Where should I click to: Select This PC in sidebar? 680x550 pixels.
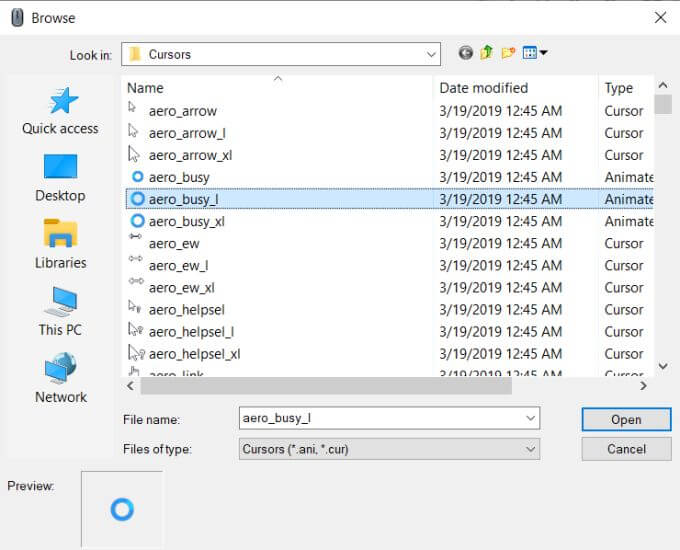60,311
